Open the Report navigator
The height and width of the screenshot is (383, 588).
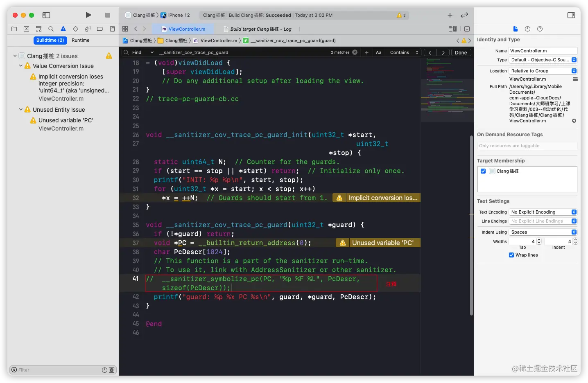coord(112,29)
